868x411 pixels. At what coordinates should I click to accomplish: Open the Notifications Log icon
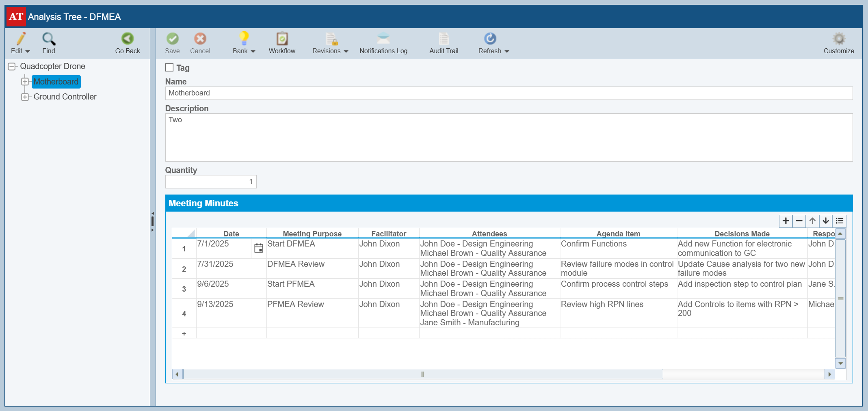coord(383,39)
